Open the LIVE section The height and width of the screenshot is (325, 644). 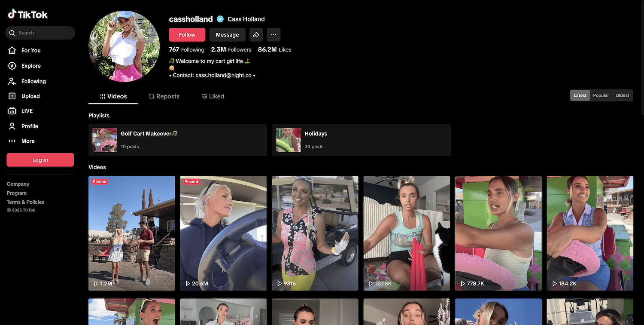pyautogui.click(x=27, y=111)
